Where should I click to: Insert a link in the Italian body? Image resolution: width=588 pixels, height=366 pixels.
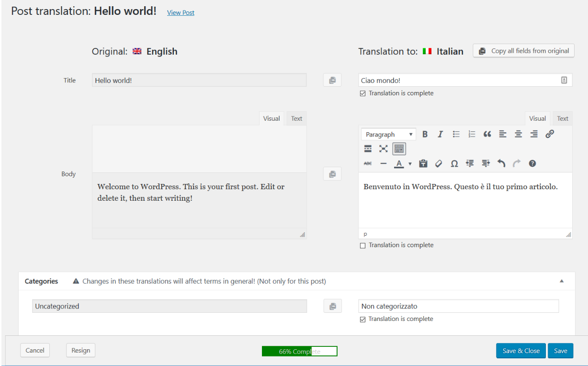pyautogui.click(x=550, y=134)
